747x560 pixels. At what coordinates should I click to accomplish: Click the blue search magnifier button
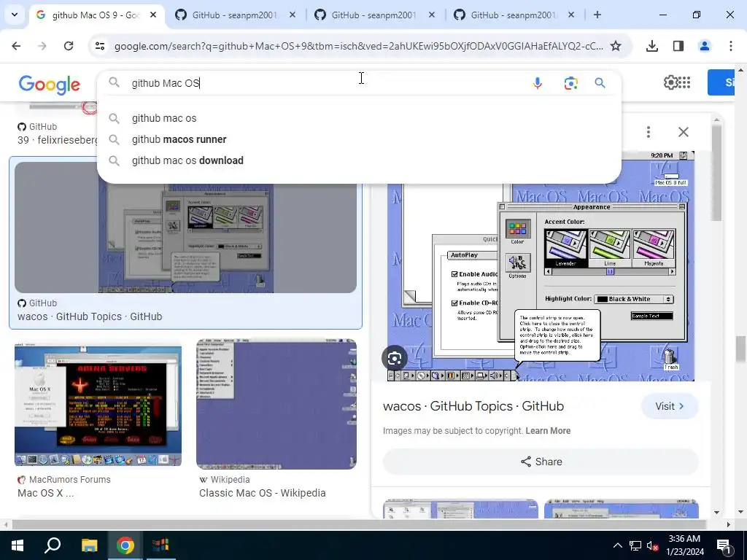pos(600,83)
